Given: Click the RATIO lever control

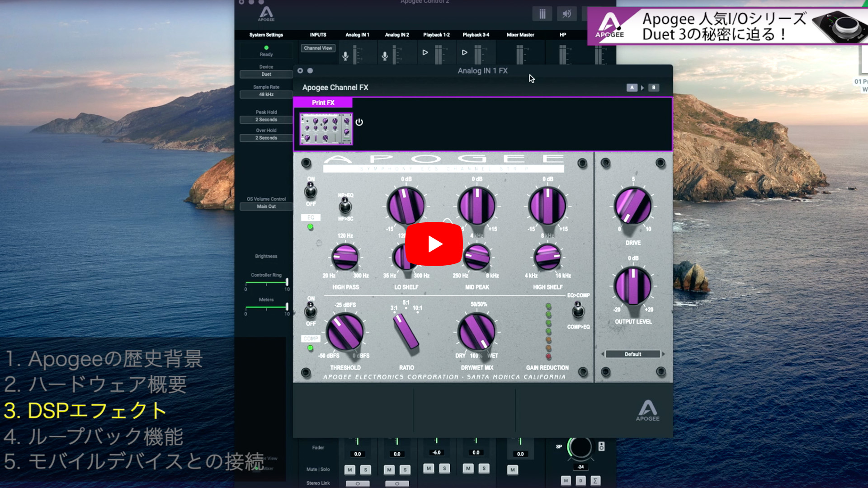Looking at the screenshot, I should pyautogui.click(x=406, y=332).
